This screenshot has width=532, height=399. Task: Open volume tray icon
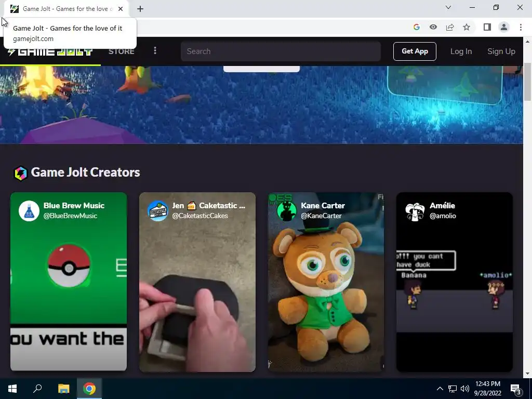pos(465,389)
